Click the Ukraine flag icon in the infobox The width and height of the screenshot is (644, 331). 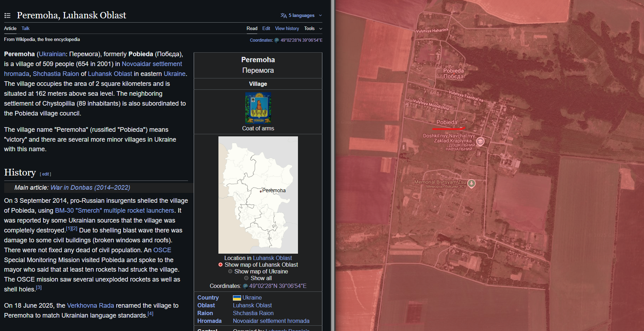pyautogui.click(x=237, y=298)
